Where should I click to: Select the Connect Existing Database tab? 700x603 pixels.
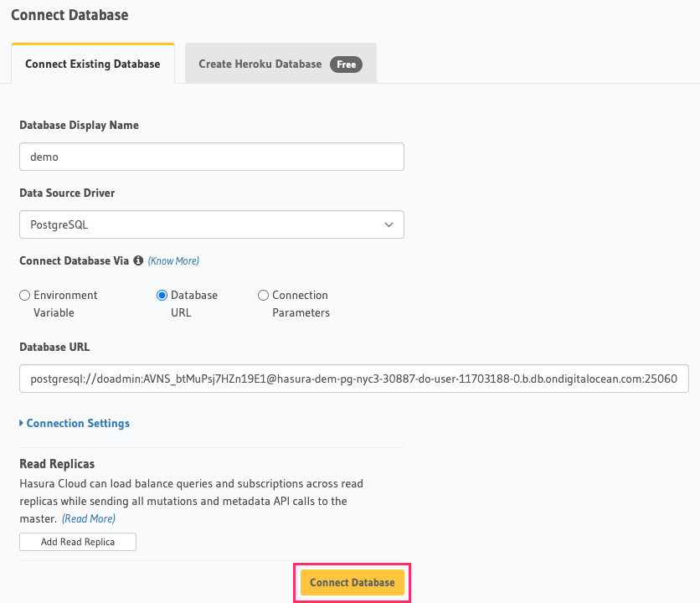pos(92,63)
